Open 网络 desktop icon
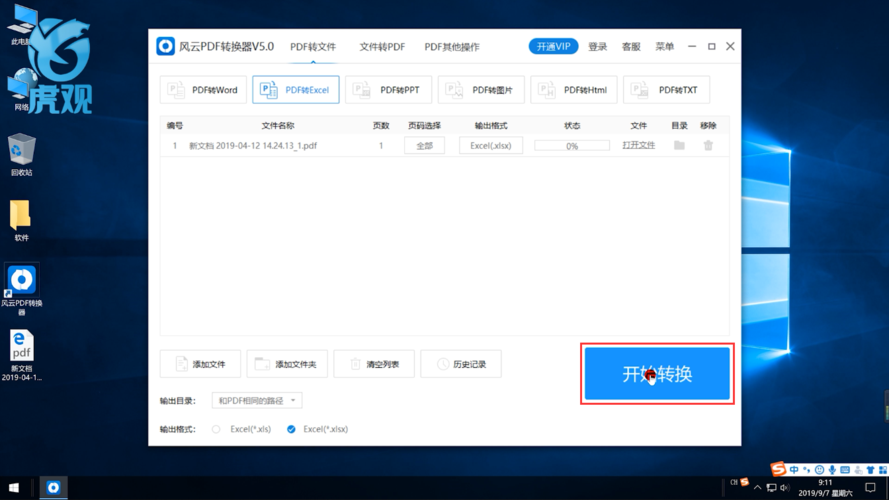 [22, 90]
